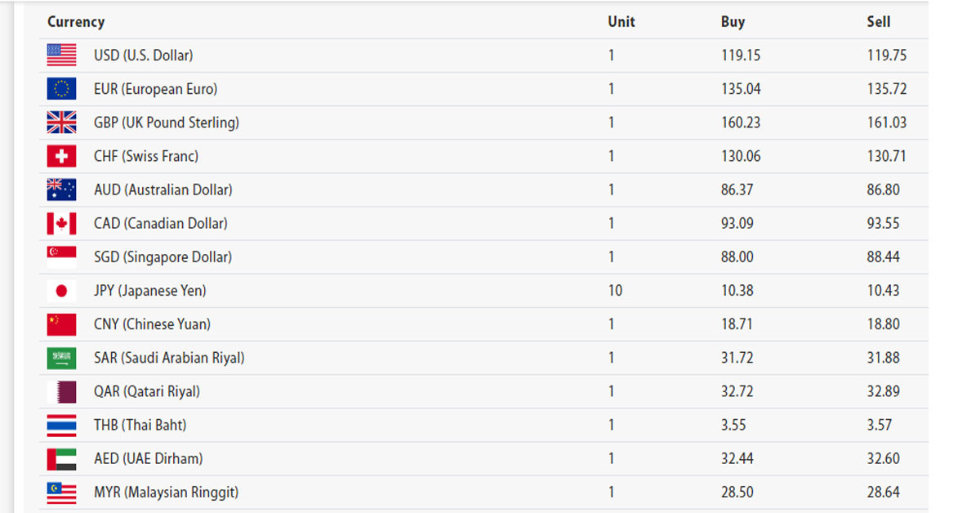Click the United States flag icon
Screen dimensions: 980x513
(x=61, y=56)
